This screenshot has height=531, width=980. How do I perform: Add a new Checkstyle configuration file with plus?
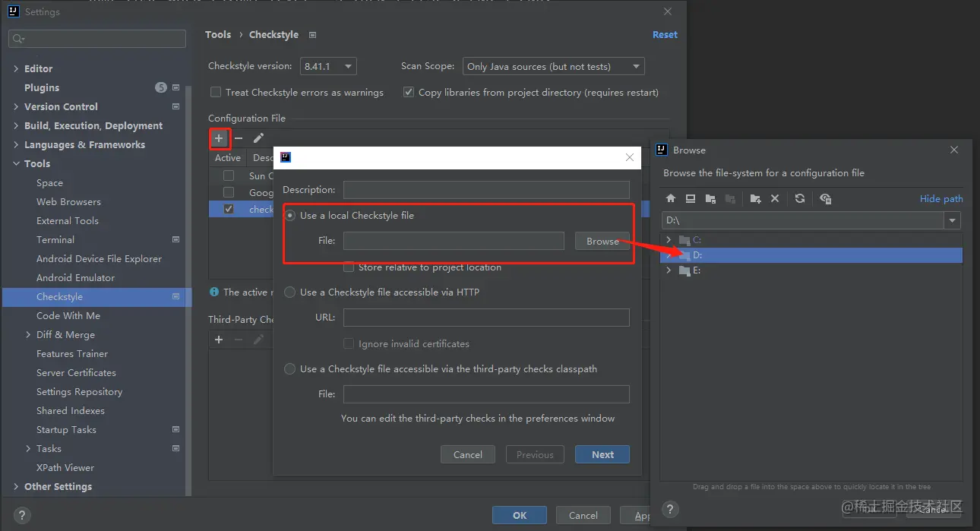pyautogui.click(x=219, y=138)
